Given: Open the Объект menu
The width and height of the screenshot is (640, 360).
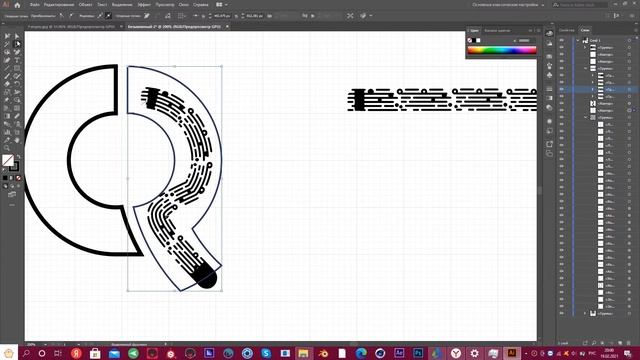Looking at the screenshot, I should click(x=85, y=5).
